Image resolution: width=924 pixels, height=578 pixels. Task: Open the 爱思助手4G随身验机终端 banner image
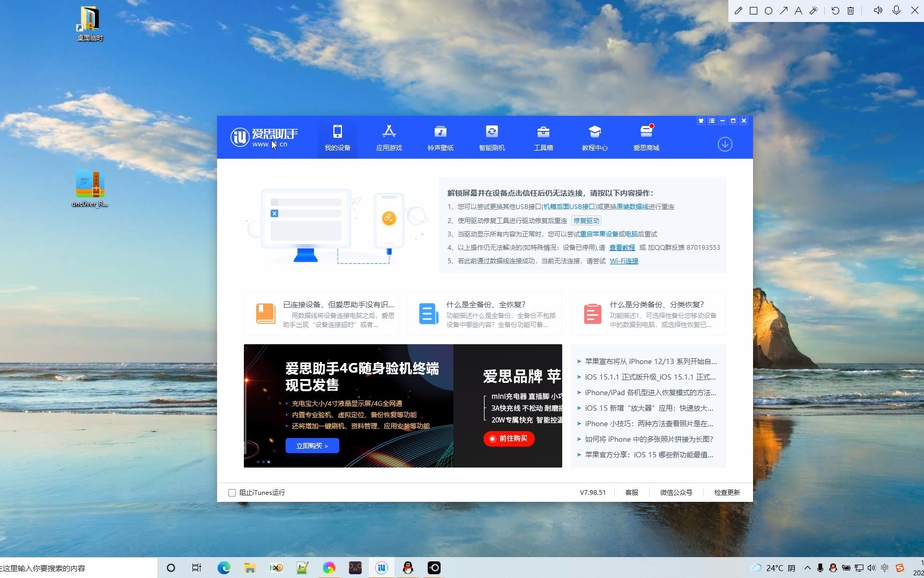coord(348,406)
